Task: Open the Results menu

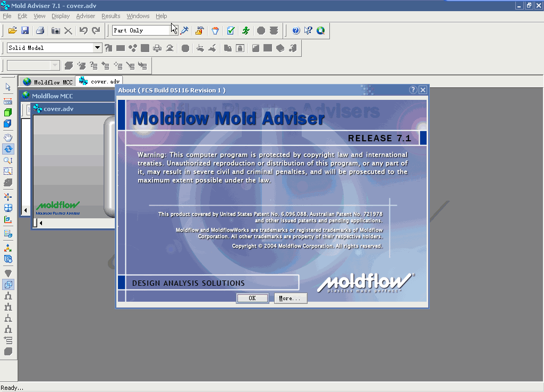Action: click(x=110, y=16)
